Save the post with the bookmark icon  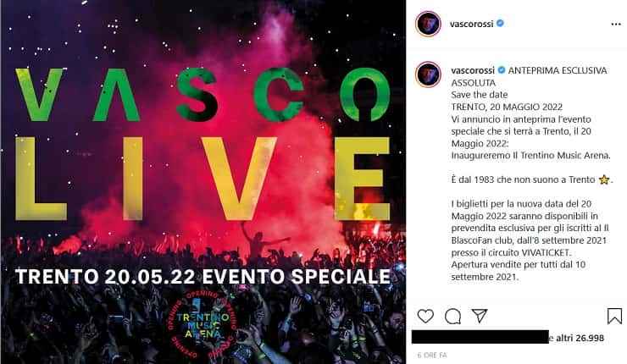[x=614, y=316]
